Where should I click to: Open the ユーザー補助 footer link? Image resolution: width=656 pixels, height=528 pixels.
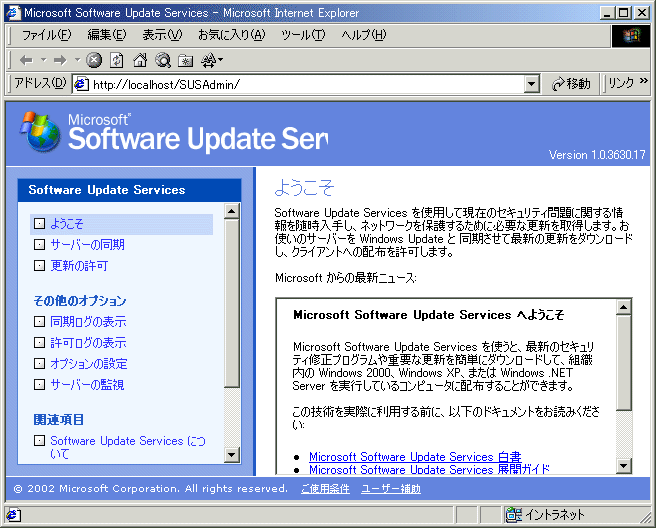pos(391,489)
